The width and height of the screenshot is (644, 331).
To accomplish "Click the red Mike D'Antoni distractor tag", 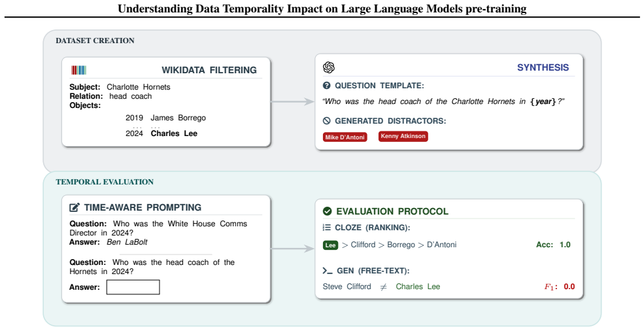I will [345, 137].
